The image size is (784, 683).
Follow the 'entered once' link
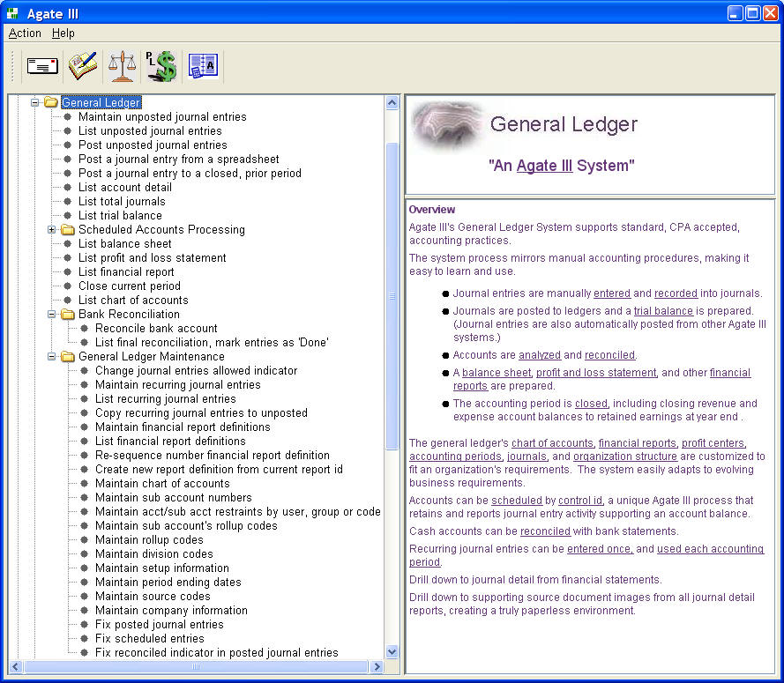click(600, 548)
